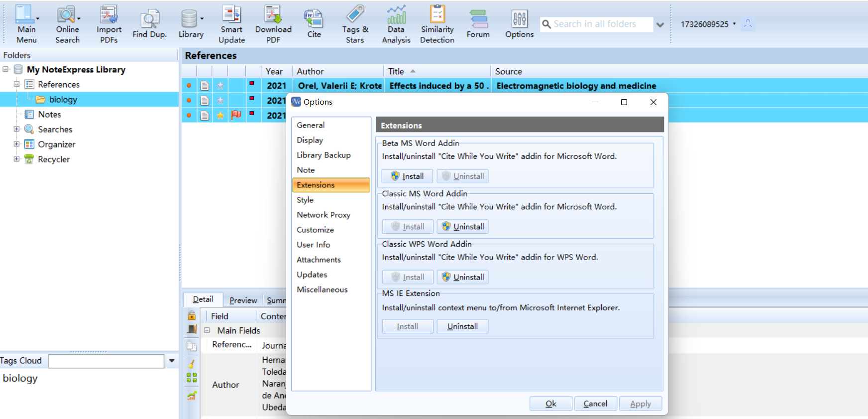Uninstall the Classic MS Word Addin
The height and width of the screenshot is (419, 868).
[462, 227]
